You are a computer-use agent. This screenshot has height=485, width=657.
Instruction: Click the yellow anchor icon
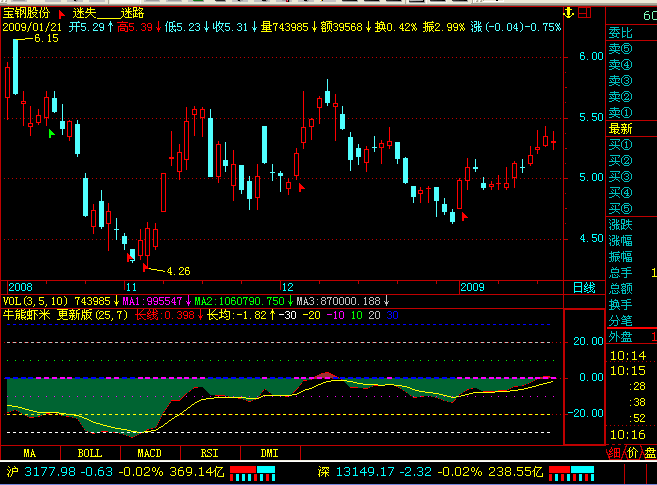click(570, 12)
